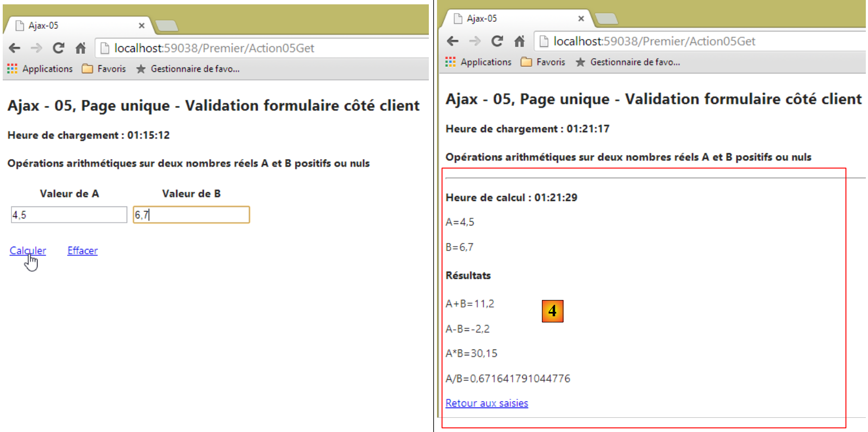The height and width of the screenshot is (432, 868).
Task: Click the address bar in the form page browser
Action: (x=261, y=48)
